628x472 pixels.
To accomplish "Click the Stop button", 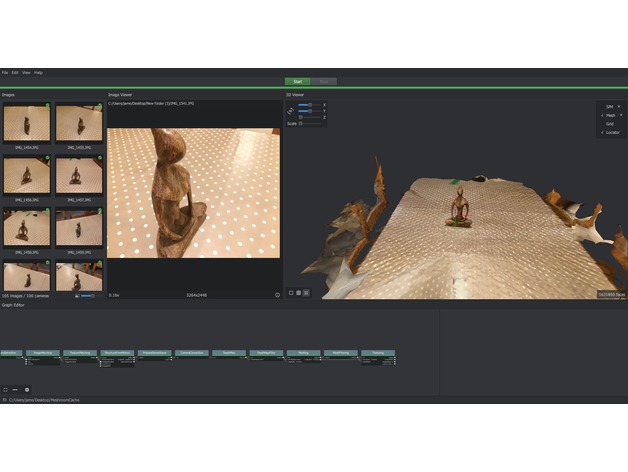I will point(324,81).
